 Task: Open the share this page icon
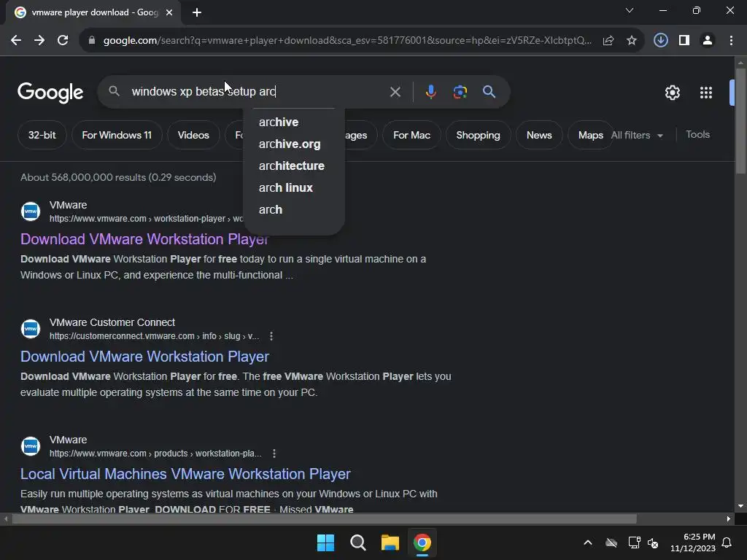click(x=608, y=41)
